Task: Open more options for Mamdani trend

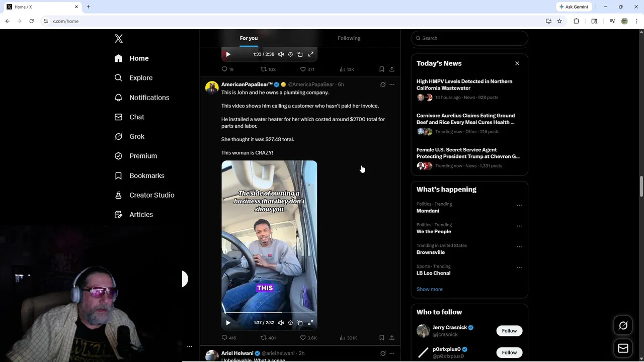Action: point(519,205)
